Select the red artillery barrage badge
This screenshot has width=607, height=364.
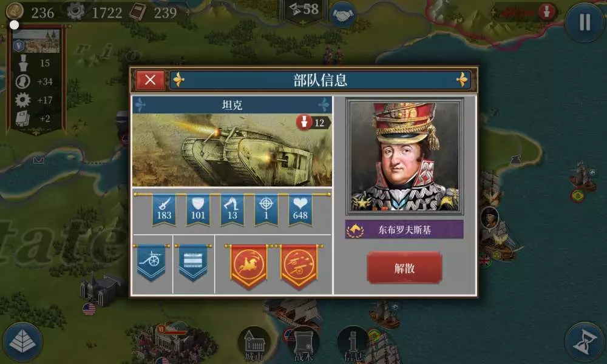[x=299, y=266]
